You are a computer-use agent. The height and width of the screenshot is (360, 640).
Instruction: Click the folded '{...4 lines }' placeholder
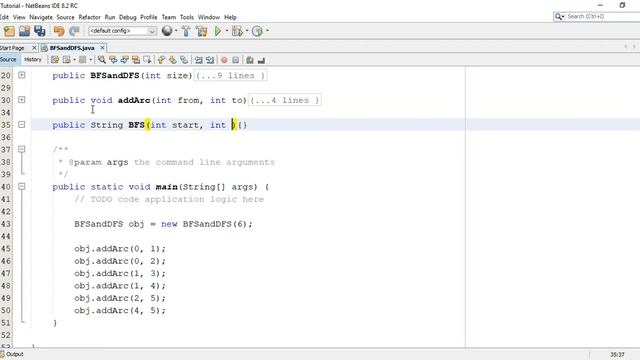pos(284,100)
